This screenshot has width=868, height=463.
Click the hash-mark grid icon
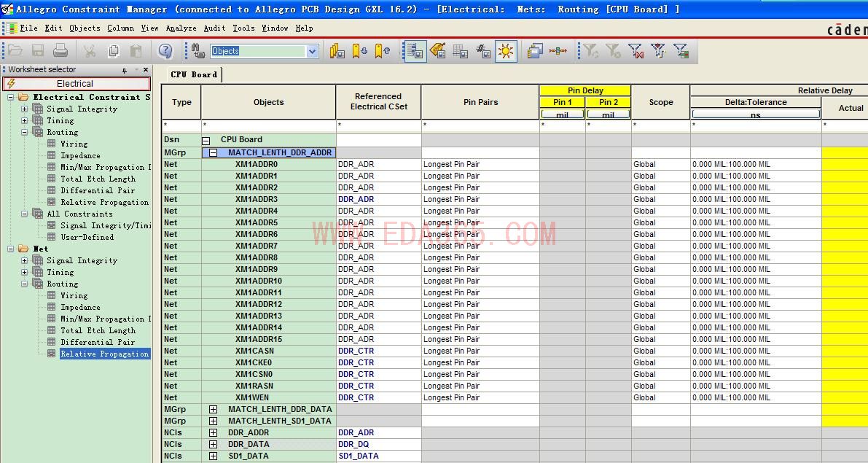click(x=483, y=51)
